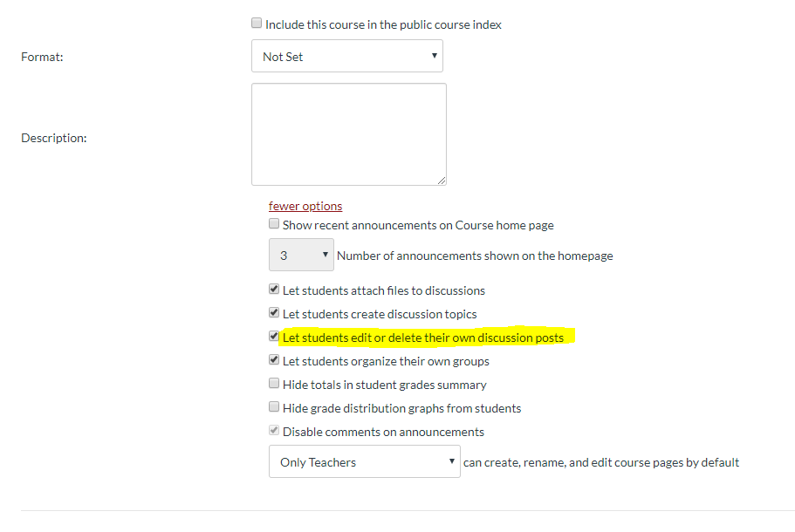Enable 'Show recent announcements on Course home page'
Screen dimensions: 795x532
(275, 224)
